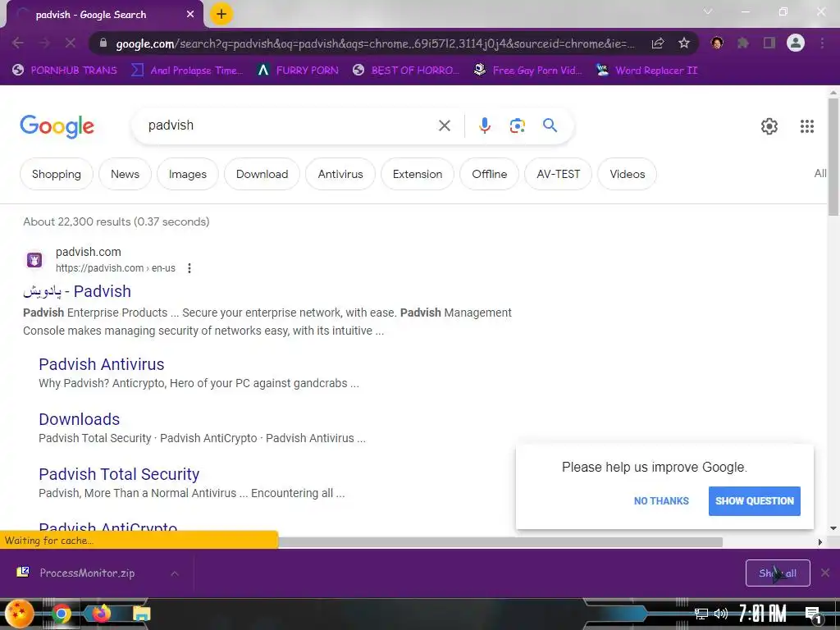This screenshot has height=630, width=840.
Task: Switch to the News filter
Action: pos(125,174)
